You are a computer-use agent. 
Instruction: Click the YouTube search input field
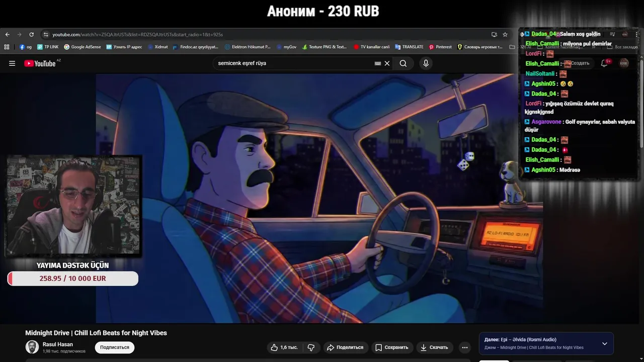point(294,63)
